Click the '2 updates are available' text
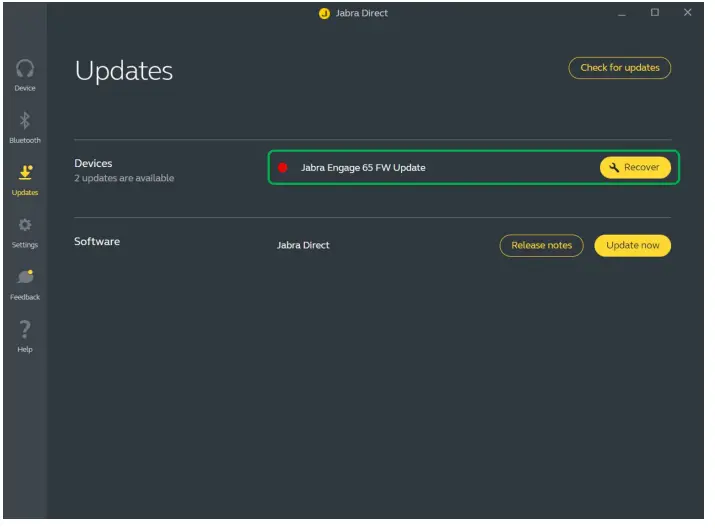The width and height of the screenshot is (715, 528). pos(124,178)
